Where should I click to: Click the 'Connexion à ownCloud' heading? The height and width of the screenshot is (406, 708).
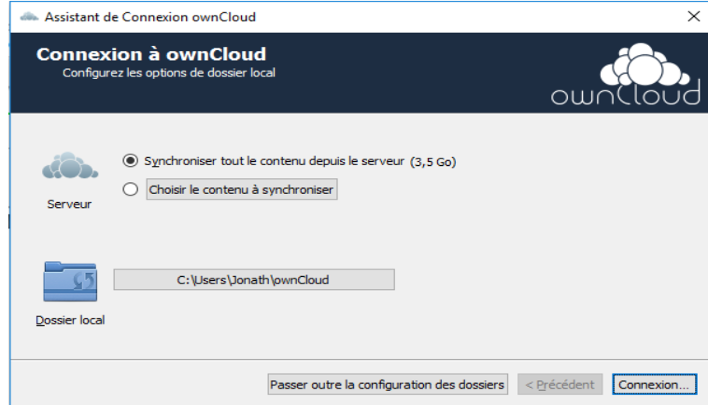click(x=151, y=54)
